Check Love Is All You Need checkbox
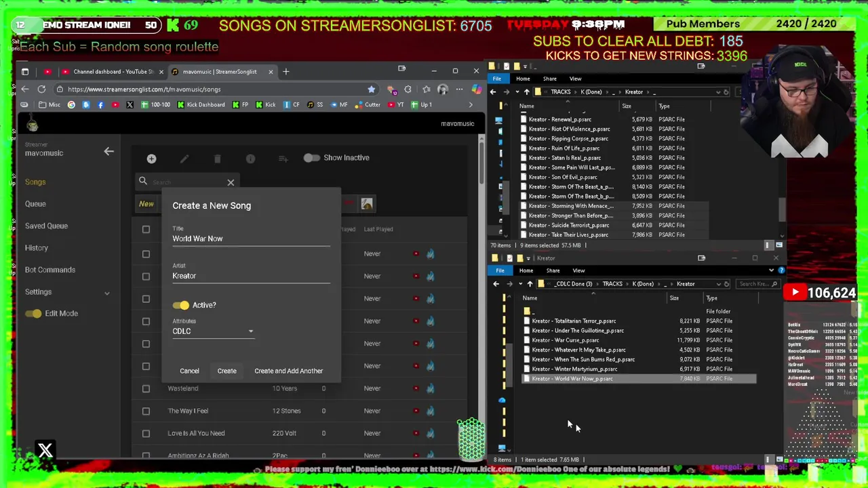868x488 pixels. [x=146, y=433]
